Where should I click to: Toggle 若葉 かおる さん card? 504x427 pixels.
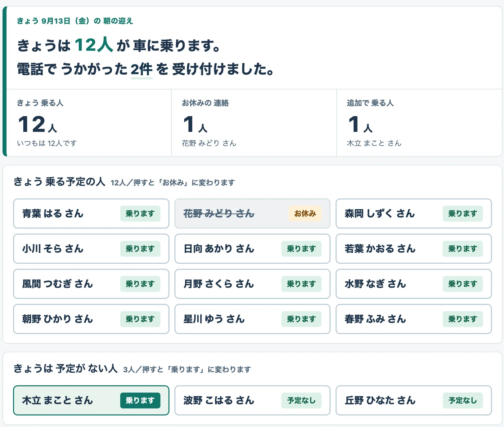(414, 249)
